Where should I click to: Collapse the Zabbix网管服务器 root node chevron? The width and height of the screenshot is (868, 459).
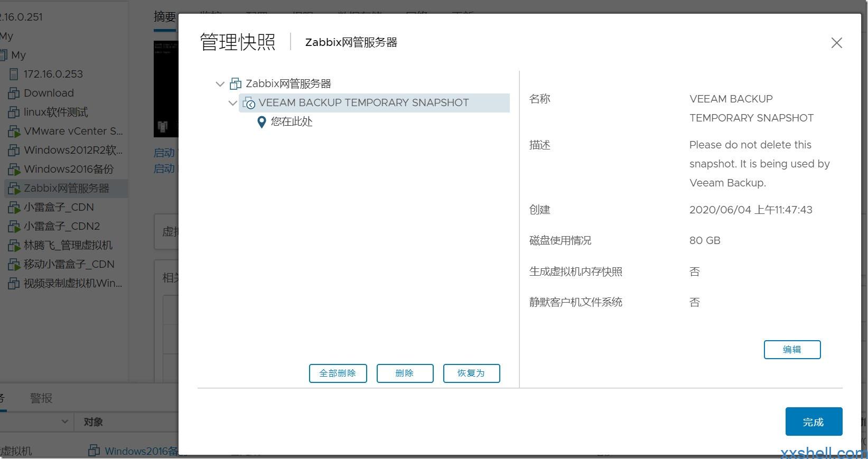(x=220, y=84)
